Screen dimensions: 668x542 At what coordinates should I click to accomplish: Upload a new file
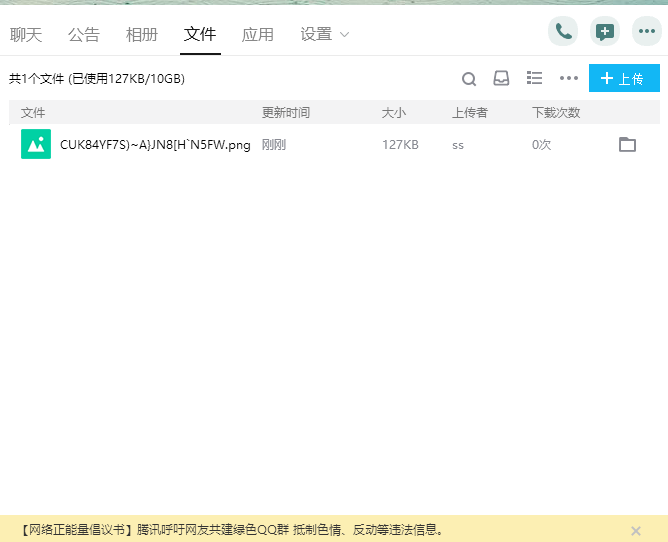pyautogui.click(x=624, y=78)
